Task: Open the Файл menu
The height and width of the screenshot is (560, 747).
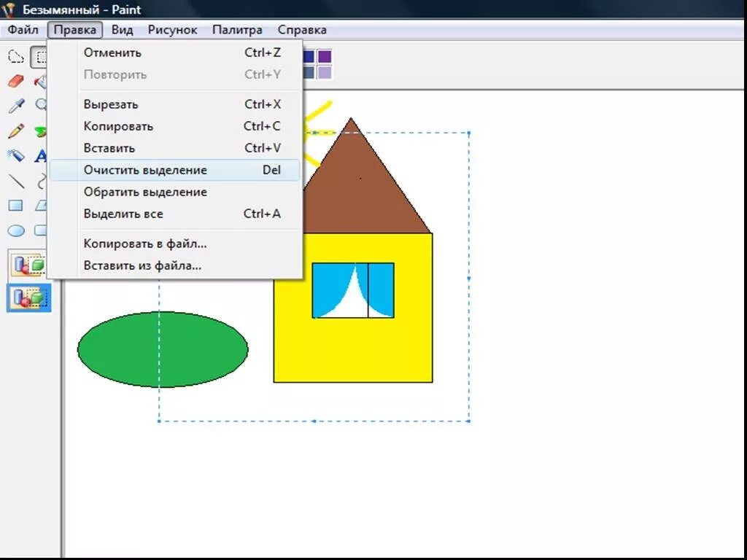Action: tap(23, 29)
